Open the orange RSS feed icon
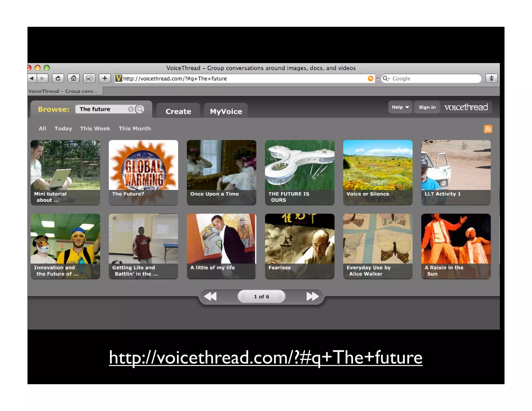This screenshot has height=411, width=532. click(x=488, y=129)
